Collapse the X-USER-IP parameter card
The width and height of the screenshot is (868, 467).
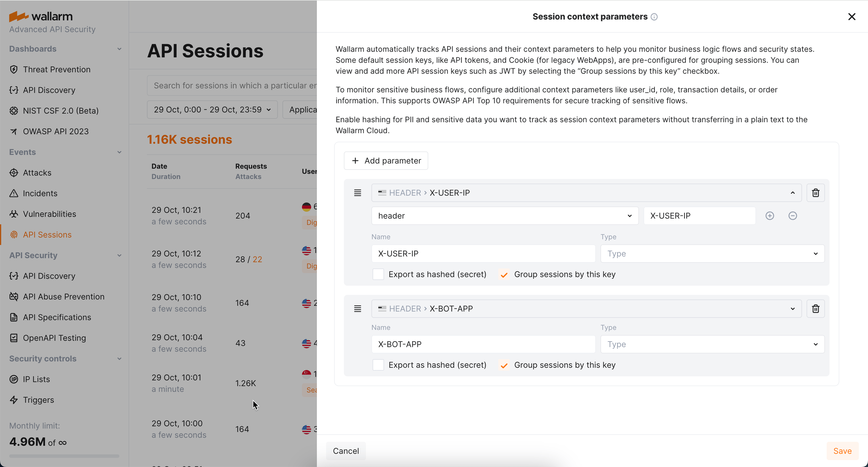793,192
